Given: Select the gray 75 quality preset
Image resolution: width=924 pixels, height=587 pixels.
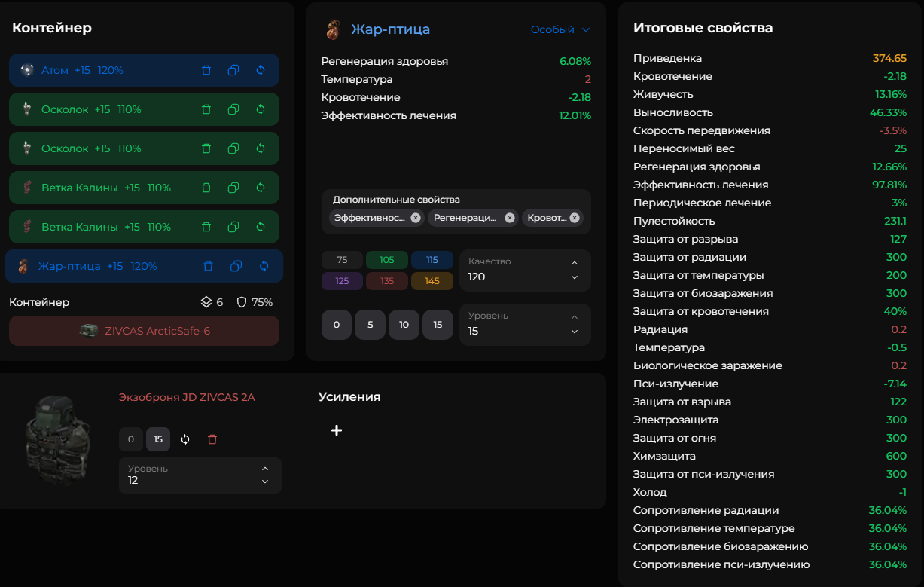Looking at the screenshot, I should (342, 260).
